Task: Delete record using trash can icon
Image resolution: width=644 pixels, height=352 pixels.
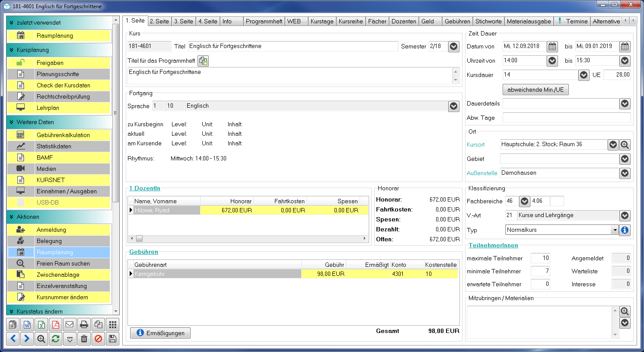Action: coord(84,339)
